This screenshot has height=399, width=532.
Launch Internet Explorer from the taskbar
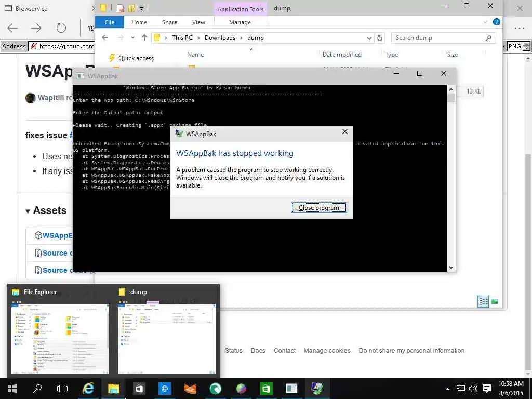coord(88,389)
